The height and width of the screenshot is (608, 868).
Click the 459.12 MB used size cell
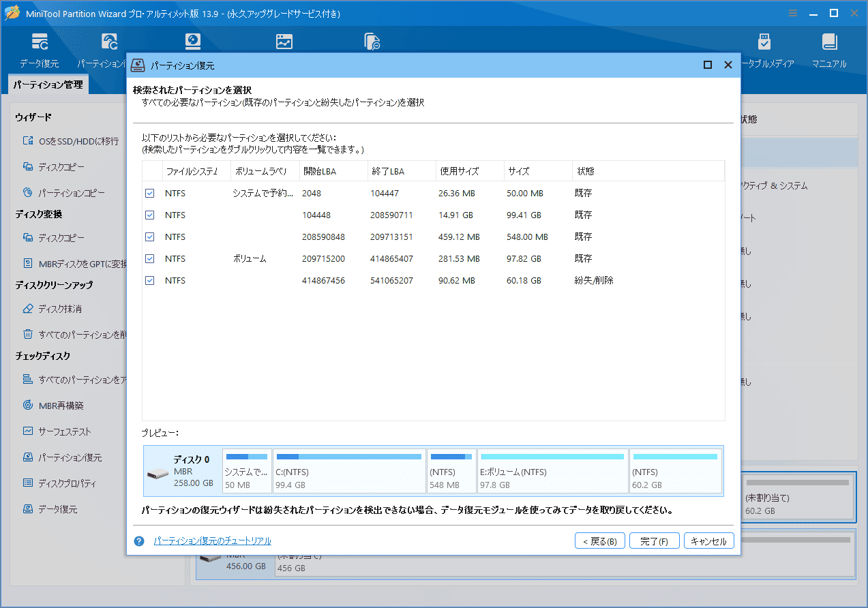tap(459, 237)
